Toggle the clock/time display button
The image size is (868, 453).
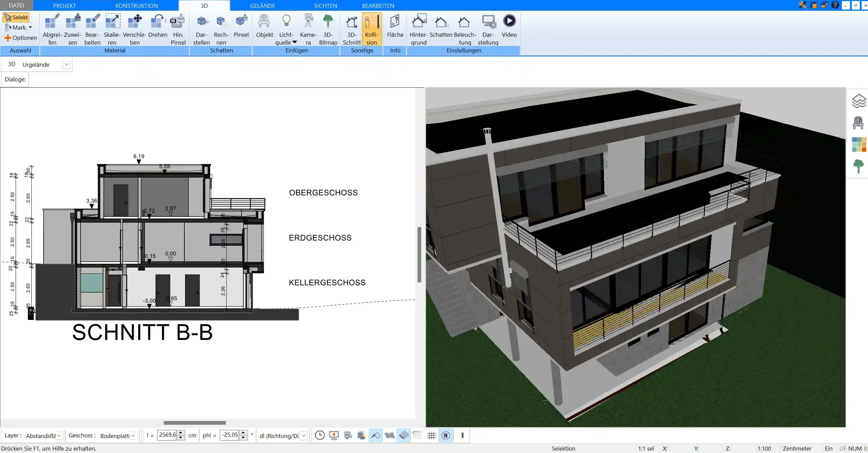pyautogui.click(x=319, y=435)
